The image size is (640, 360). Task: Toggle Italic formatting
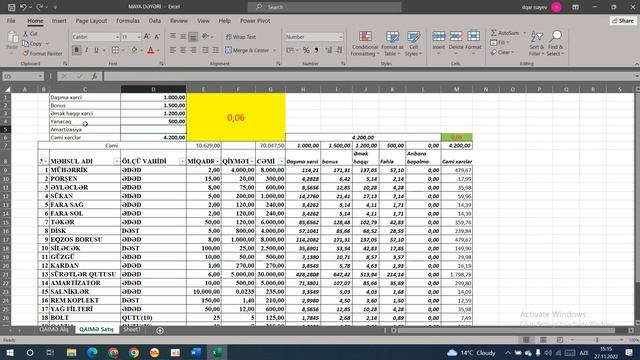tap(87, 50)
